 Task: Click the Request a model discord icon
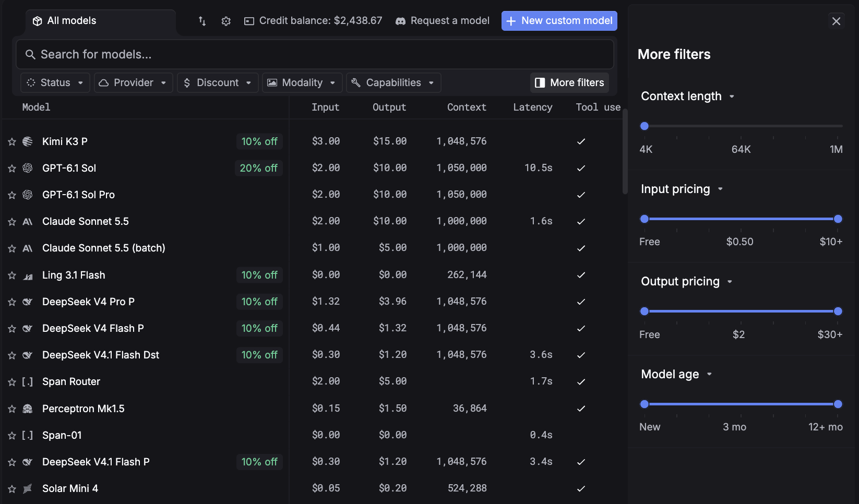tap(400, 21)
